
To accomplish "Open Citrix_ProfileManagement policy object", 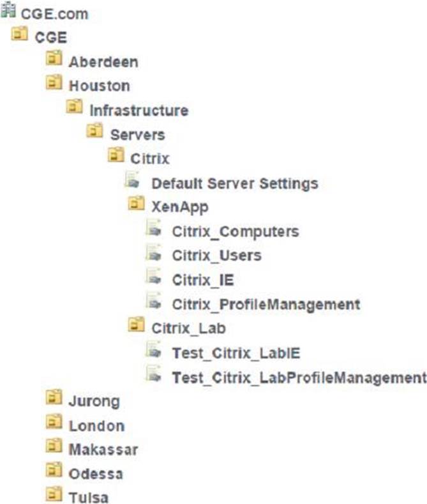I will [266, 304].
